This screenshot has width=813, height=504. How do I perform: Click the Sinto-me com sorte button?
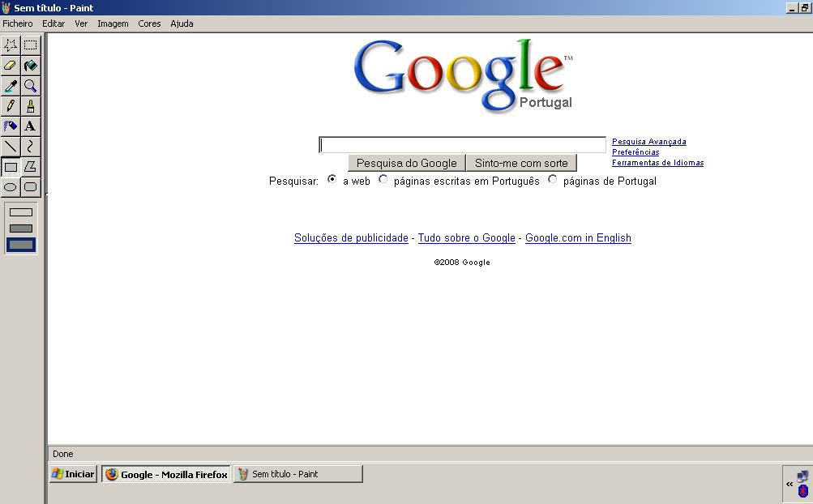(x=521, y=163)
